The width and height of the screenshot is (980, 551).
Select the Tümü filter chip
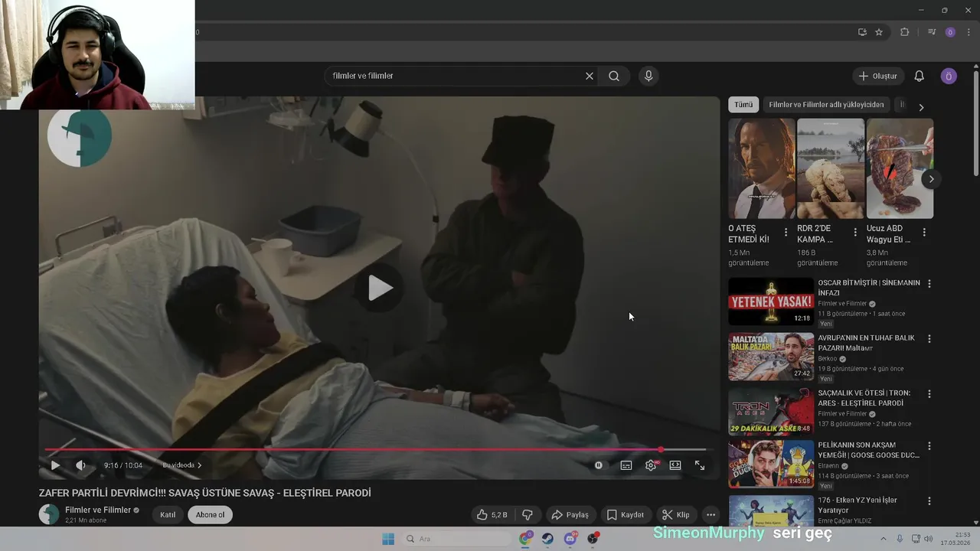[x=743, y=105]
